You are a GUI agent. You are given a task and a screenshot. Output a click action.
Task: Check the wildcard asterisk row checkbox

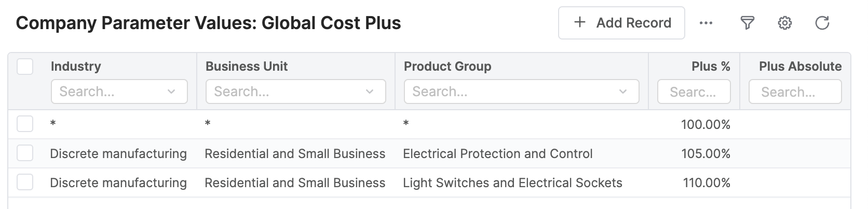(25, 124)
